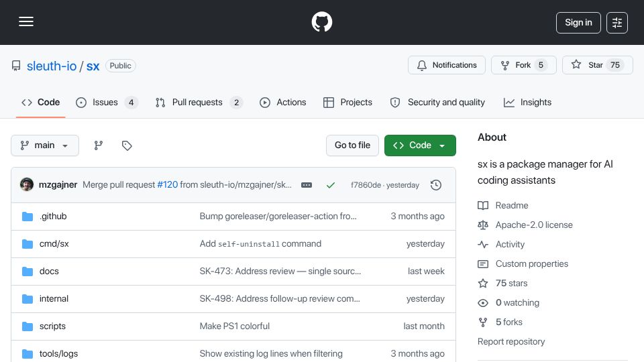Click the docs row folder icon
This screenshot has width=644, height=362.
click(28, 271)
